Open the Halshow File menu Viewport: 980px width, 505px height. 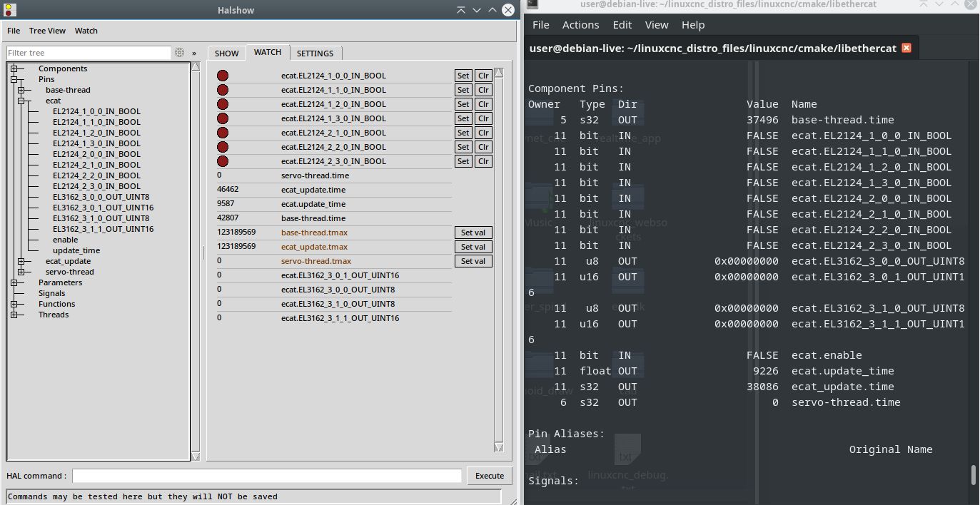[x=14, y=31]
